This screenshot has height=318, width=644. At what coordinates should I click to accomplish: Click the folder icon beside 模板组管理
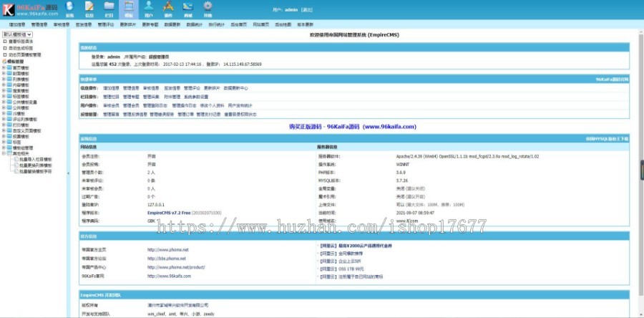click(x=9, y=148)
